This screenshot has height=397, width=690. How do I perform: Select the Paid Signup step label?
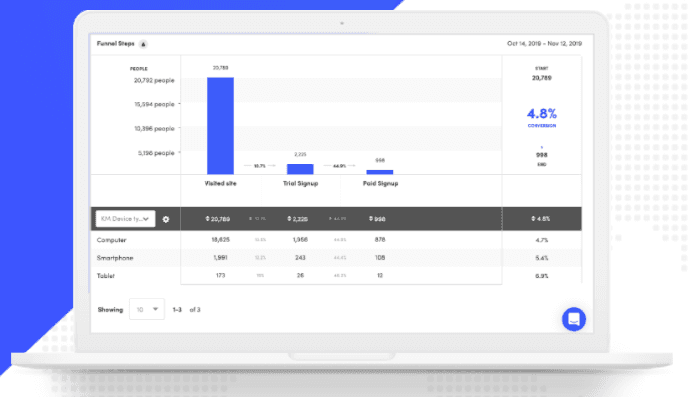380,184
